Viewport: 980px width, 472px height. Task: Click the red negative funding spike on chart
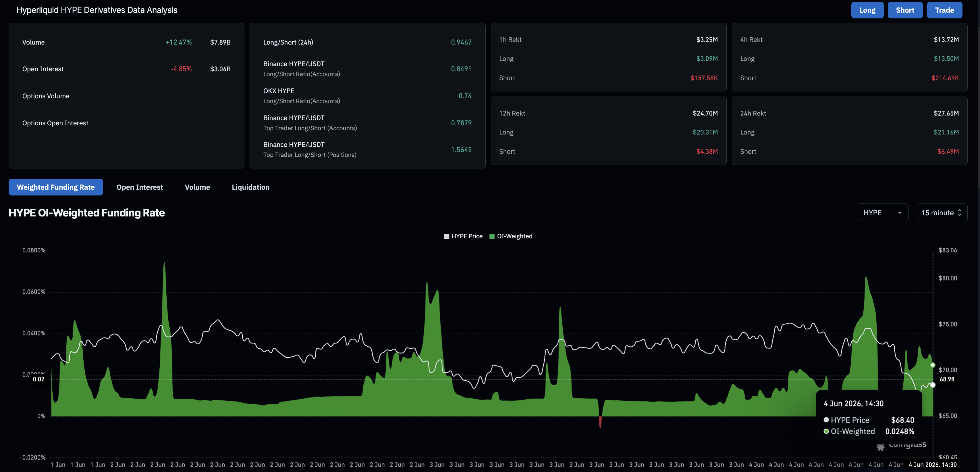[x=600, y=422]
